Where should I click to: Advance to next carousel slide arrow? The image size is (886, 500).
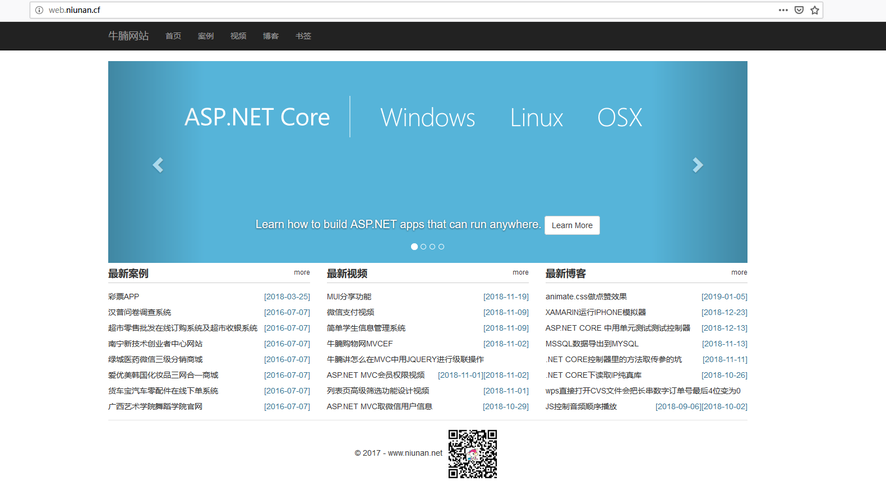click(x=698, y=165)
